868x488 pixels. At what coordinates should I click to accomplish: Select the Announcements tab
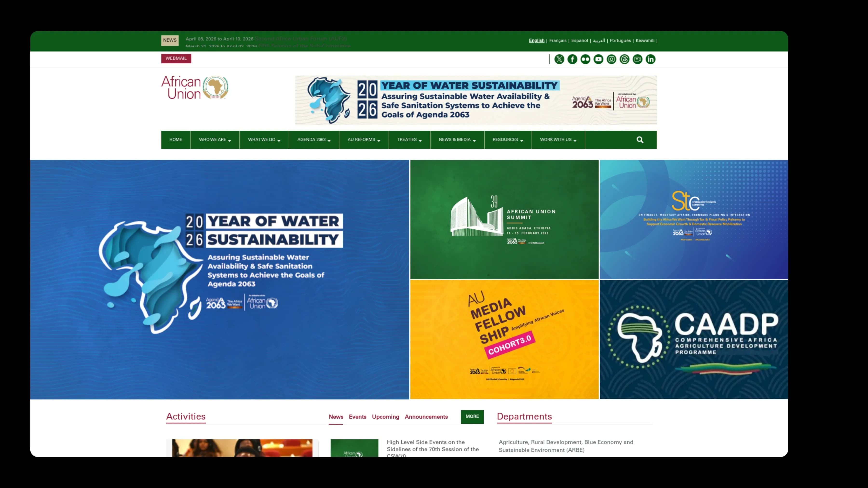[426, 417]
